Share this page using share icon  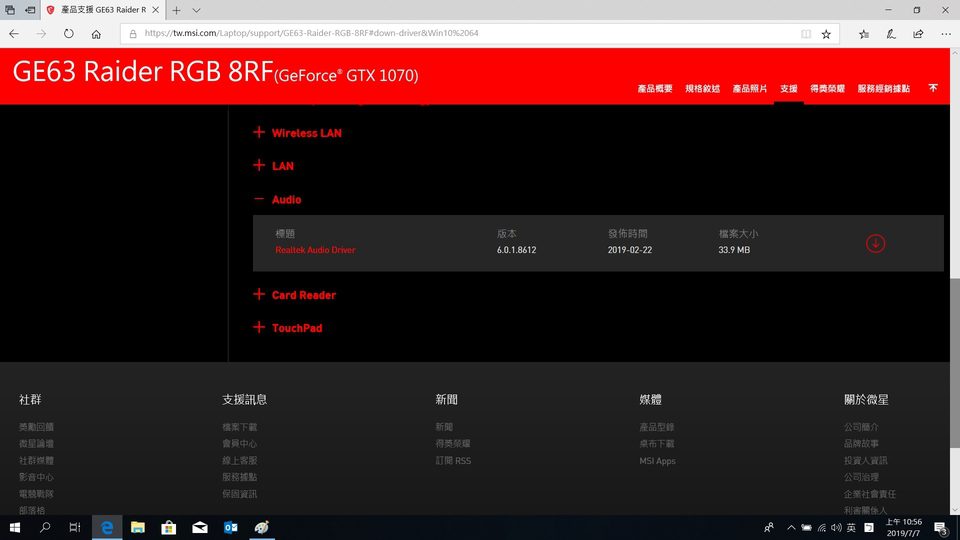coord(918,34)
